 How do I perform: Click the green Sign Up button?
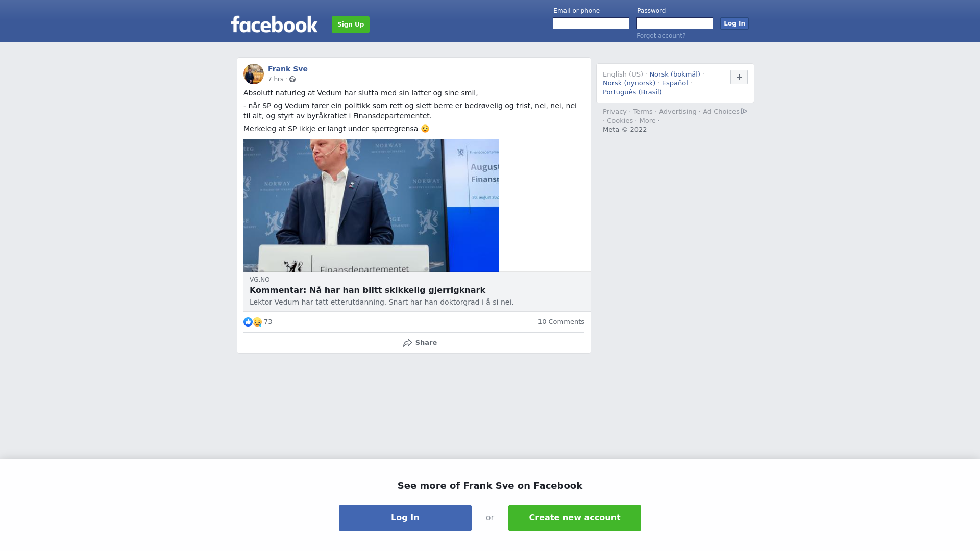(351, 24)
